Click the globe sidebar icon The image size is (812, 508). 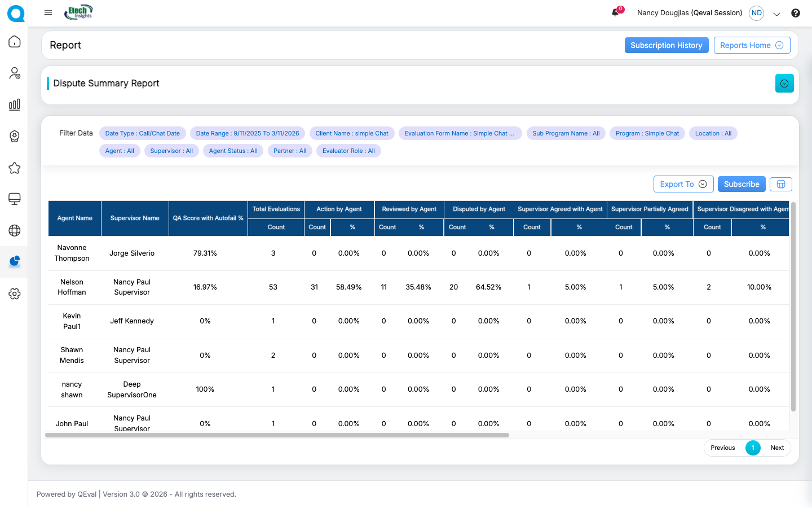tap(15, 230)
